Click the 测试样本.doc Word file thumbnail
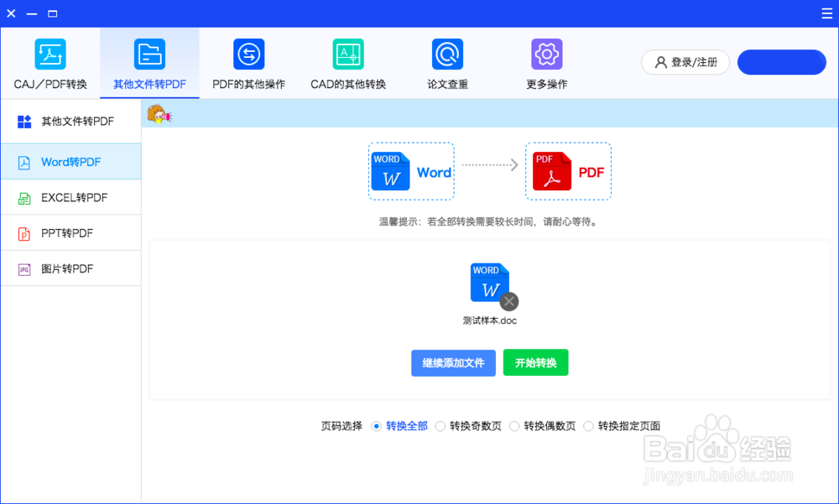This screenshot has width=839, height=504. pos(490,283)
